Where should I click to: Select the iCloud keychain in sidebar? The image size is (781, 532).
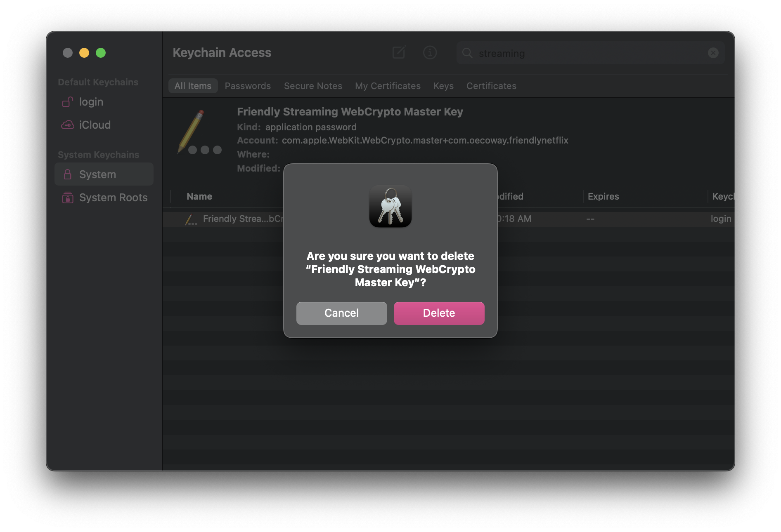click(x=104, y=125)
